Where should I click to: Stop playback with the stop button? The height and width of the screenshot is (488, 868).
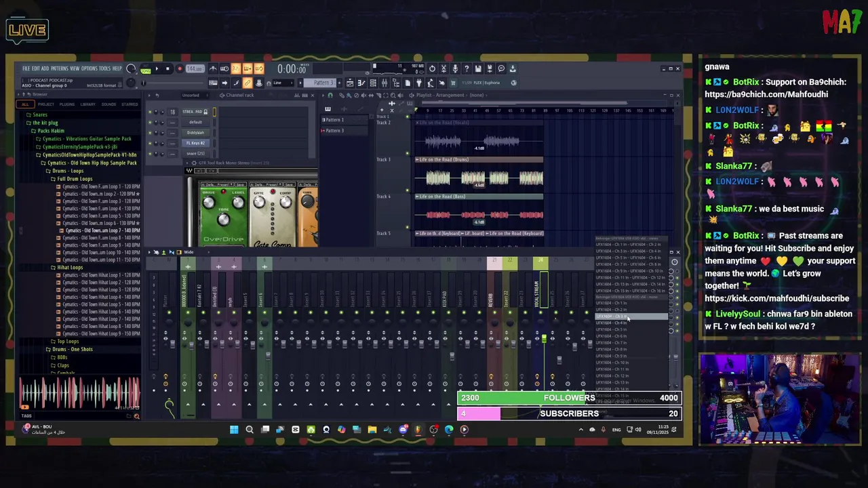pos(168,68)
